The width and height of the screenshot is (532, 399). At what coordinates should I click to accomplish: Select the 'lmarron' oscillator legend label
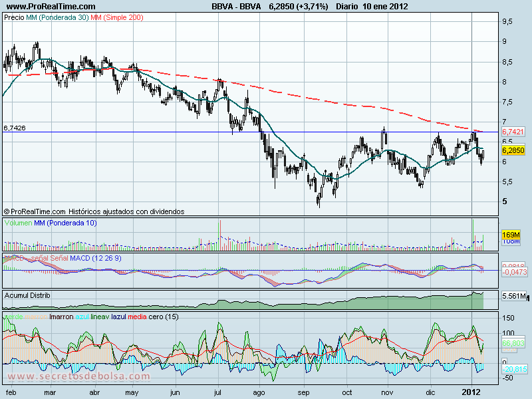[61, 317]
